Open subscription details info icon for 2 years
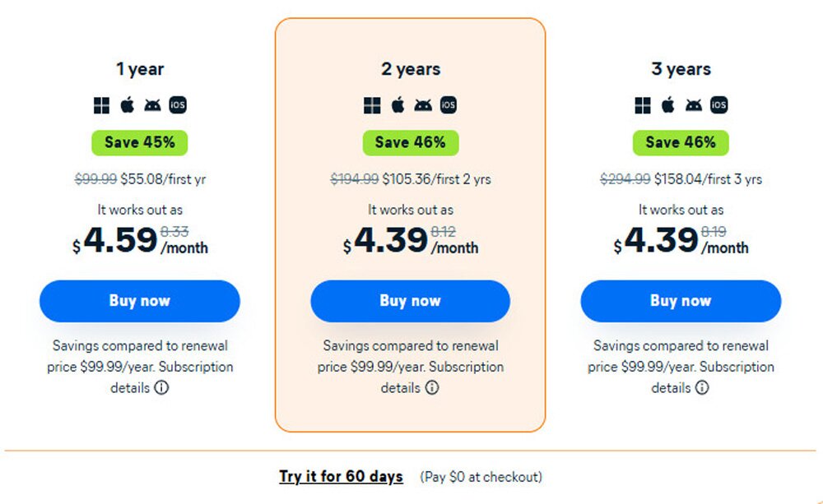Screen dimensions: 823x504 coord(432,387)
